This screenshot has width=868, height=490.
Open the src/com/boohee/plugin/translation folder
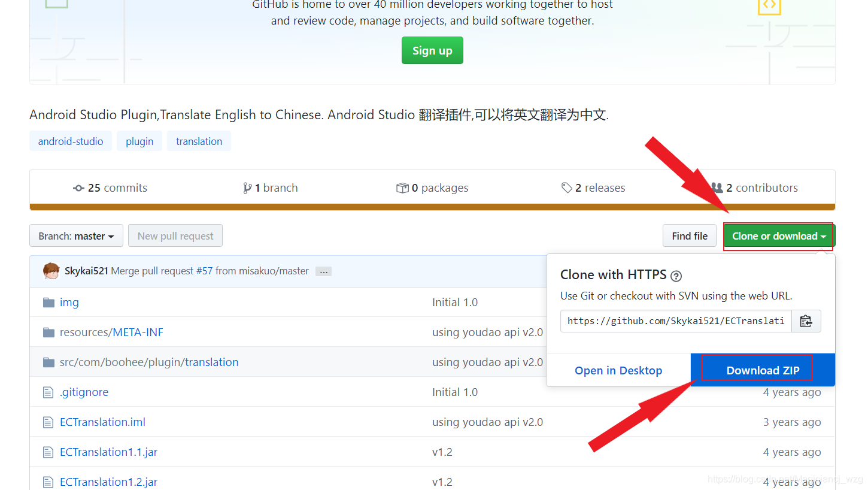[149, 362]
